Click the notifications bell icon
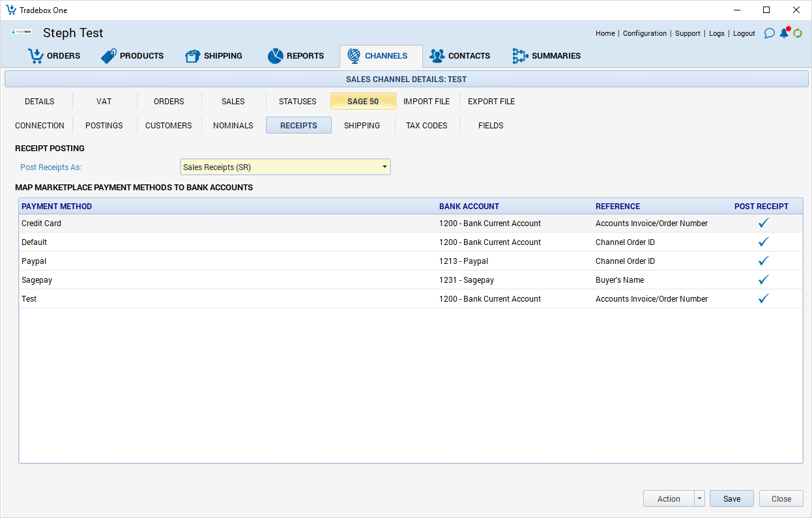 784,33
